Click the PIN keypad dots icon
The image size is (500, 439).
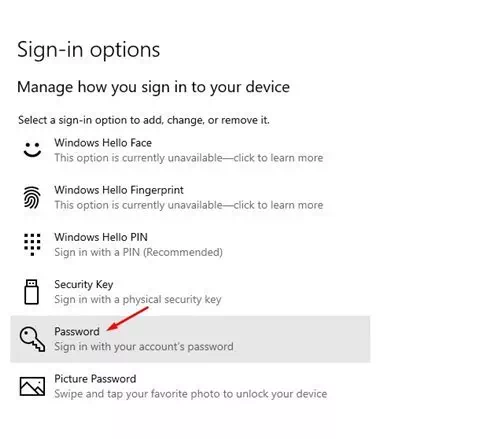pyautogui.click(x=32, y=244)
